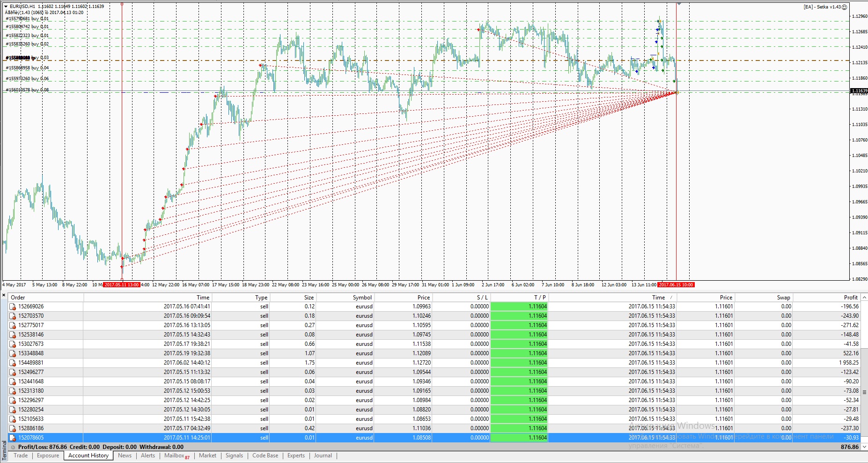Click the order icon beside order 152775017

coord(13,325)
